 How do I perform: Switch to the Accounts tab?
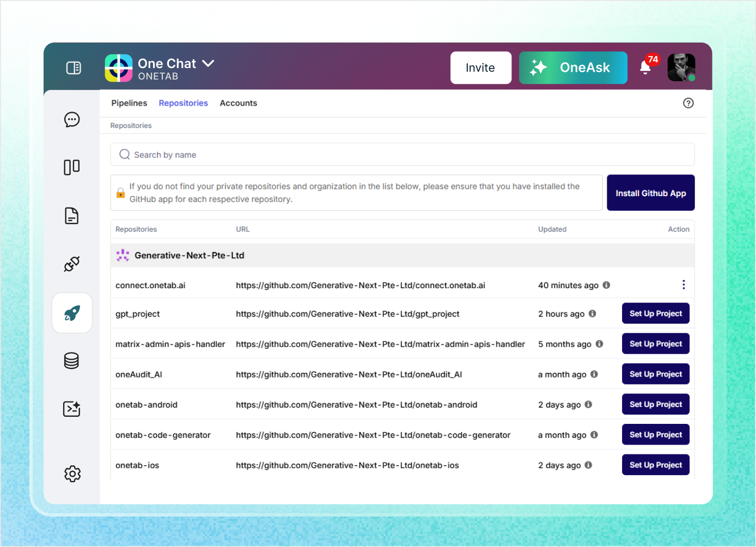(x=239, y=103)
